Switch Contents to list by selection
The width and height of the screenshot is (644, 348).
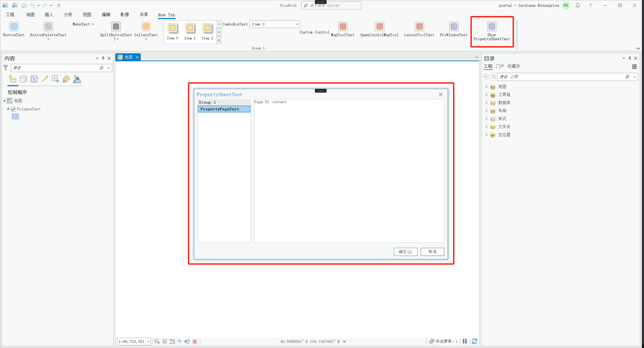tap(34, 79)
